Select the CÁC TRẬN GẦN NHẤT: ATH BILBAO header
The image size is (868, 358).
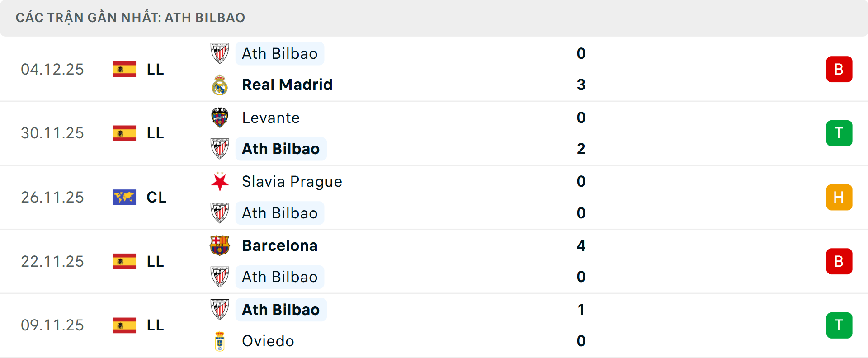click(x=131, y=18)
